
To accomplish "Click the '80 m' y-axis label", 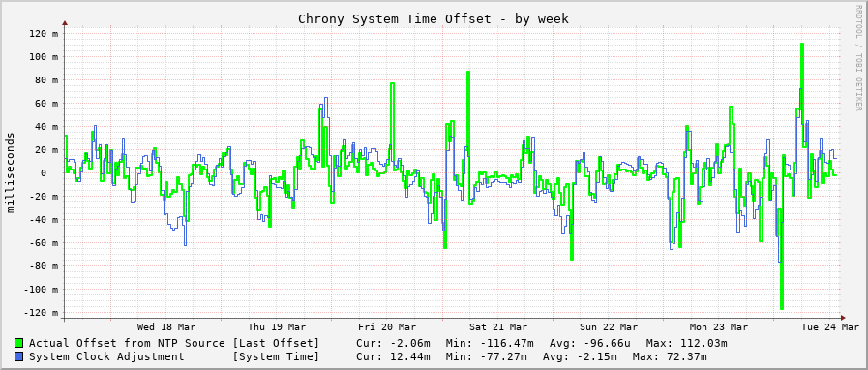I will tap(46, 79).
